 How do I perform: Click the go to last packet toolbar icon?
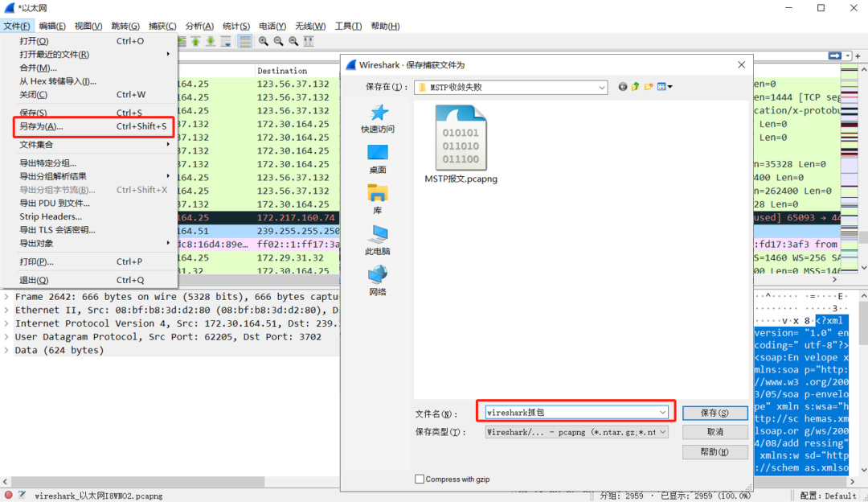coord(211,42)
